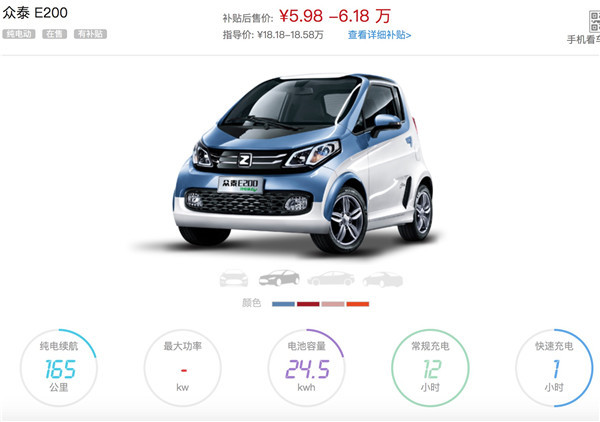The height and width of the screenshot is (422, 600).
Task: Click the 电池容量 24.5 kwh gauge
Action: point(307,368)
